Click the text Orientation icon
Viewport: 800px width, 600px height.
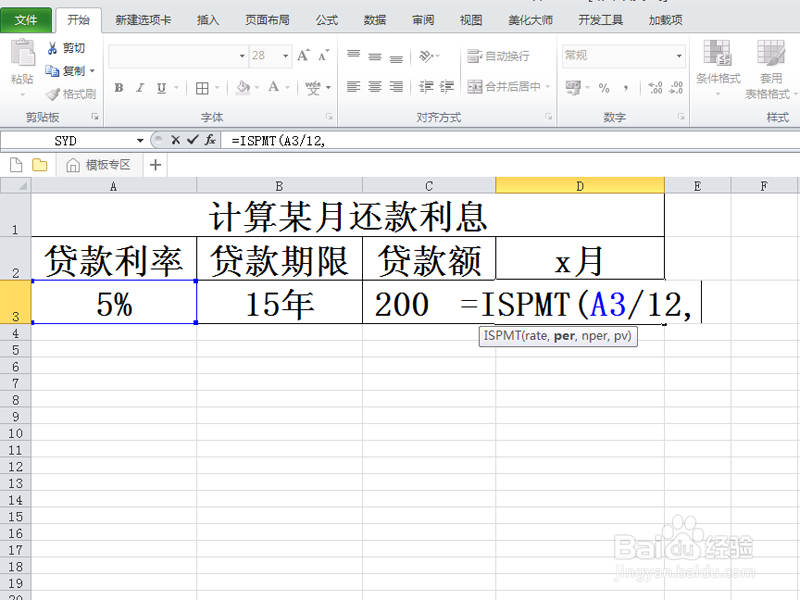click(426, 56)
